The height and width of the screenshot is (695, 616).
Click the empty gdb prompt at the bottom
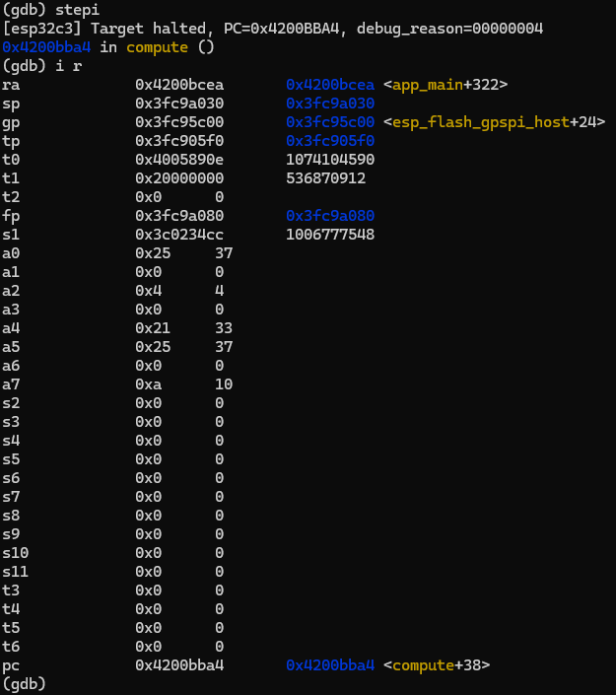click(24, 684)
